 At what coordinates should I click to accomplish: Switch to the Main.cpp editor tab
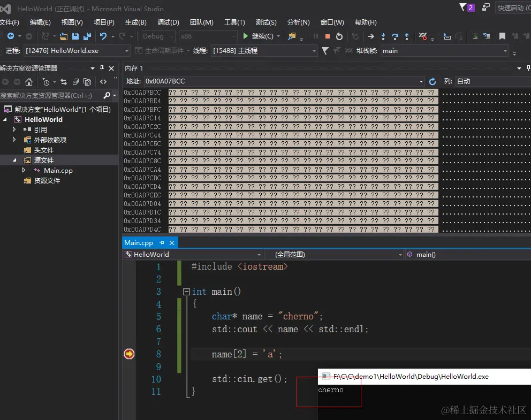tap(139, 243)
